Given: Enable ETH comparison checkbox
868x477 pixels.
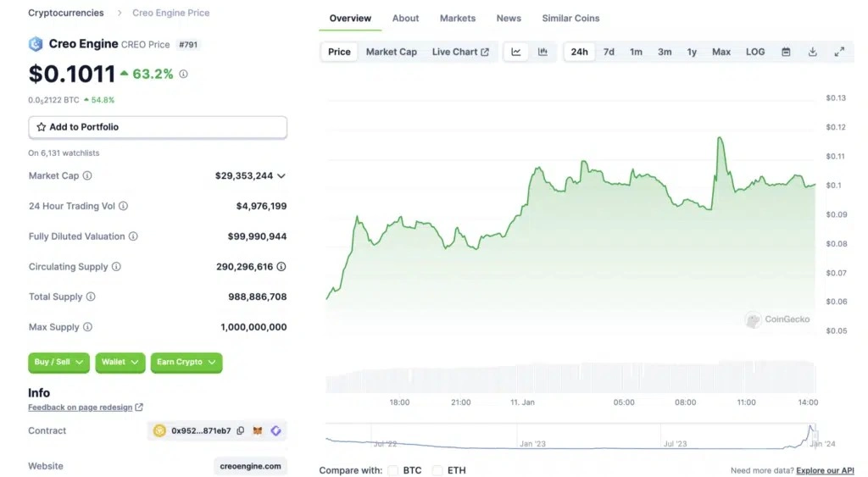Looking at the screenshot, I should pos(437,470).
